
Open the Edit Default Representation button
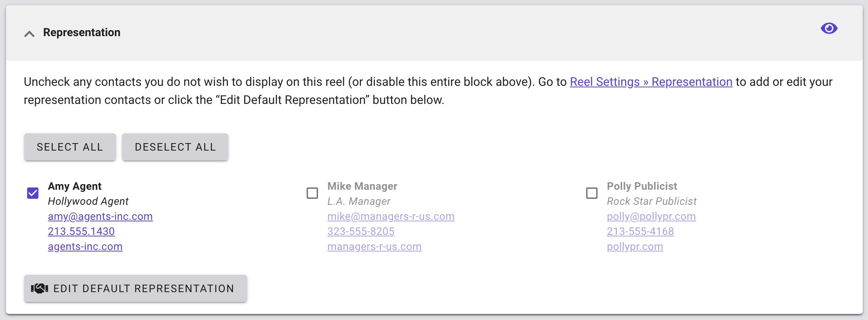(x=136, y=288)
